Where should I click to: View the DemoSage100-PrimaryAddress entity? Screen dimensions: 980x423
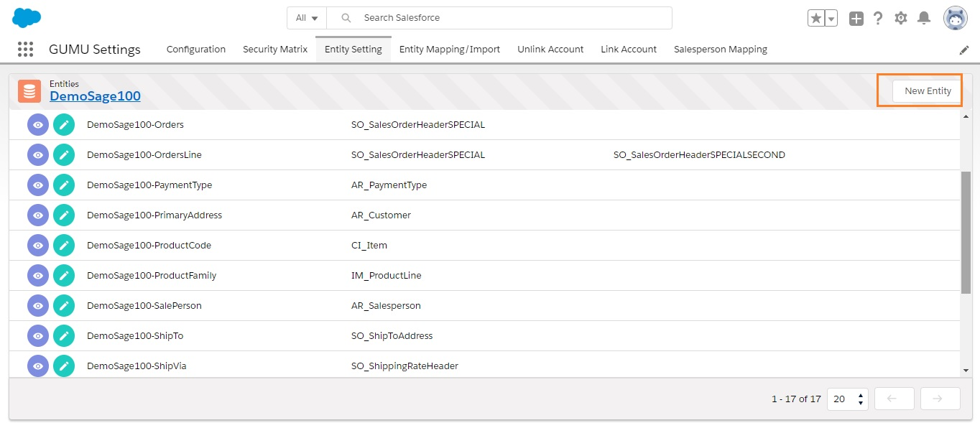click(38, 215)
